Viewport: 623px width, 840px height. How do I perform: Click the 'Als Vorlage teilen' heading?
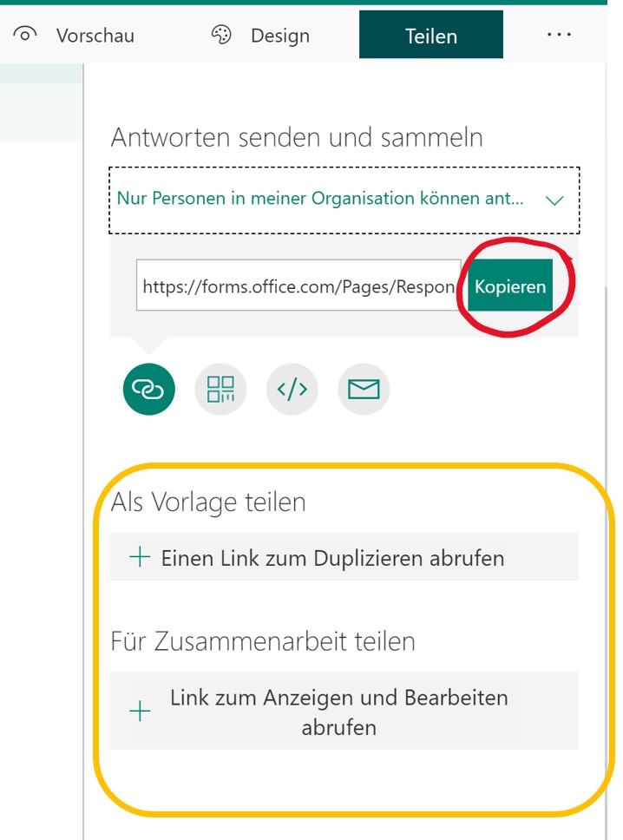208,502
